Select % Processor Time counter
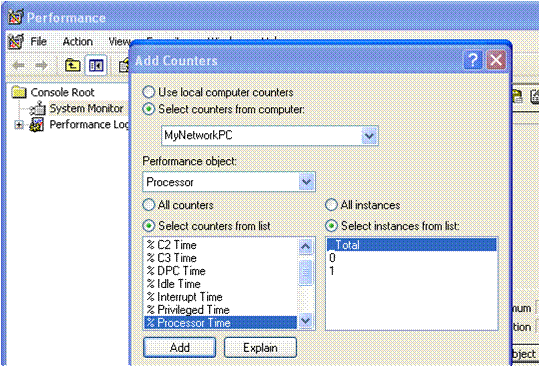This screenshot has width=540, height=366. pos(220,323)
